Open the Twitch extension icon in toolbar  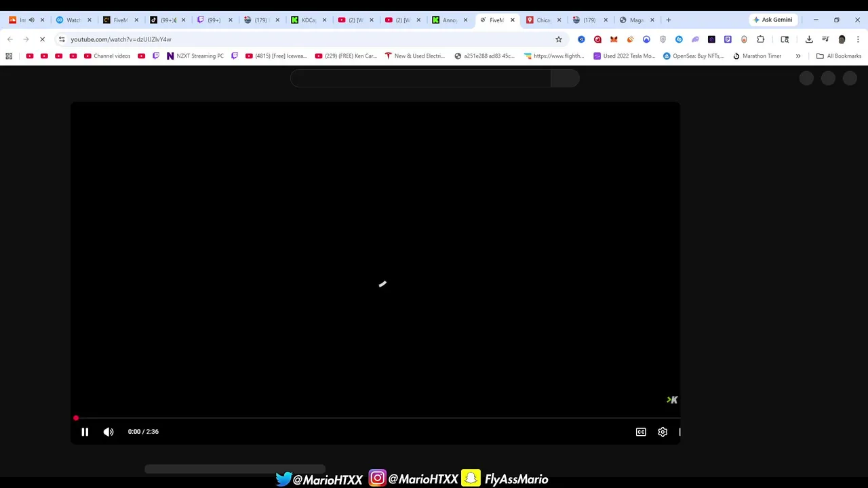[728, 39]
